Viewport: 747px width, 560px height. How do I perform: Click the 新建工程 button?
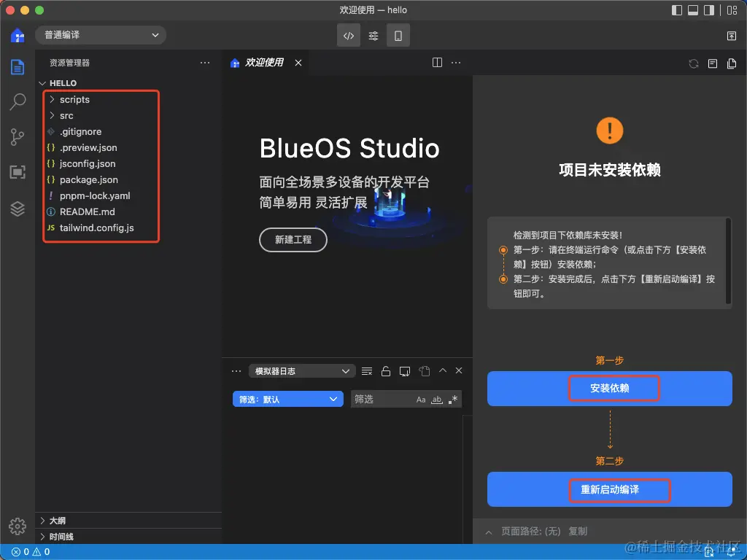coord(293,239)
